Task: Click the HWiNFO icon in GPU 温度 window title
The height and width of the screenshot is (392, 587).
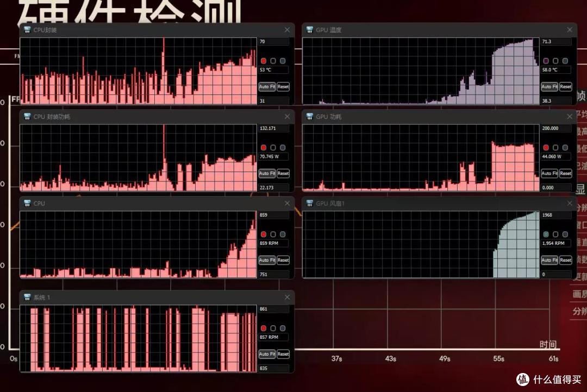Action: tap(310, 30)
